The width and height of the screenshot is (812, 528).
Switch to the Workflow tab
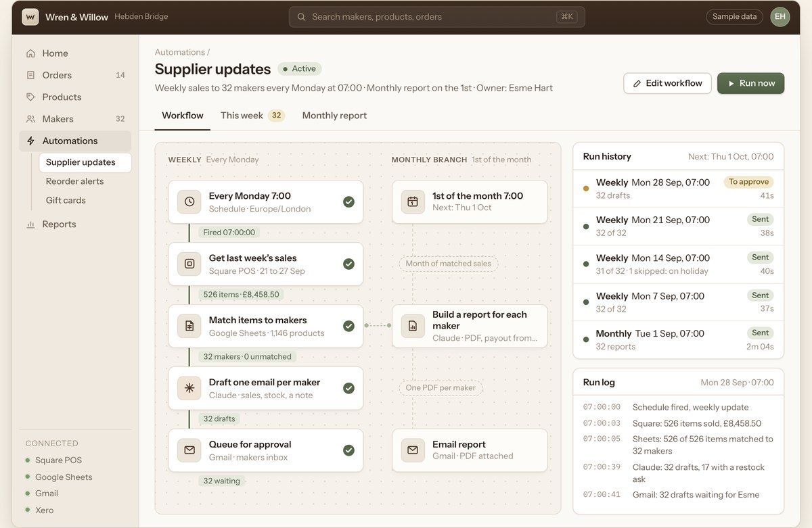[183, 116]
